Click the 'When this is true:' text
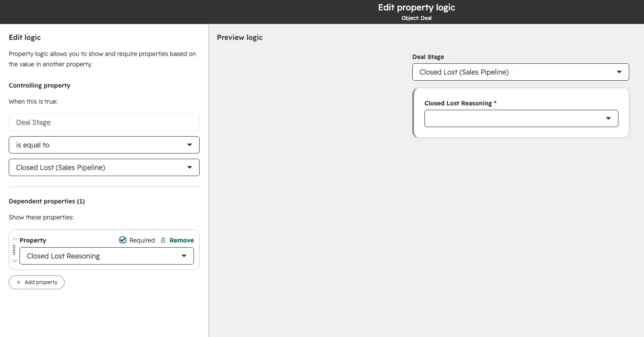This screenshot has width=644, height=337. click(x=33, y=101)
